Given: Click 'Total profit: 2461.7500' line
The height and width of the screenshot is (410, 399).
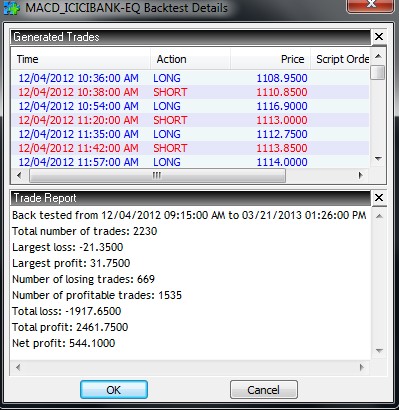Looking at the screenshot, I should [70, 327].
